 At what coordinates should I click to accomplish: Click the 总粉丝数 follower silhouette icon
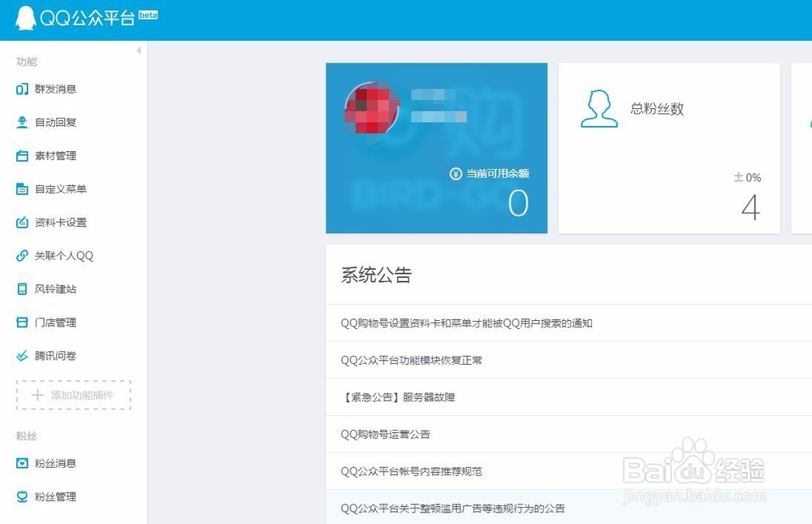pyautogui.click(x=598, y=110)
